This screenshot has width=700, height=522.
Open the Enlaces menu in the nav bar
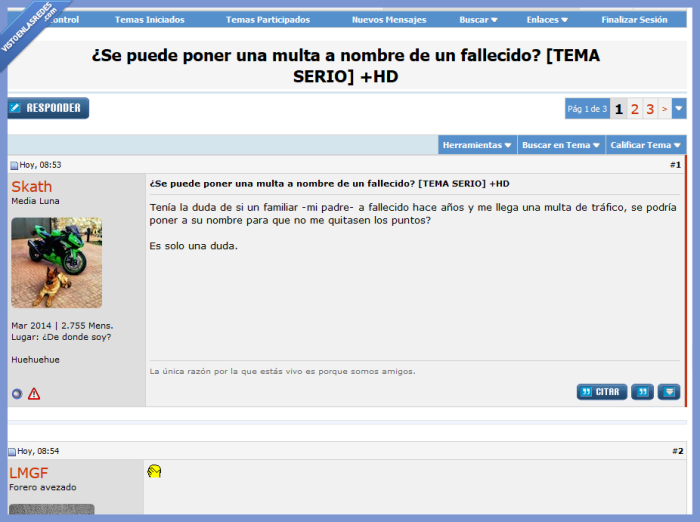547,20
